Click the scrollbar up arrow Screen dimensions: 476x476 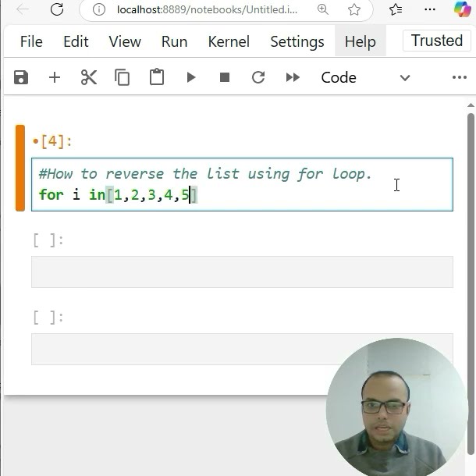pos(471,105)
